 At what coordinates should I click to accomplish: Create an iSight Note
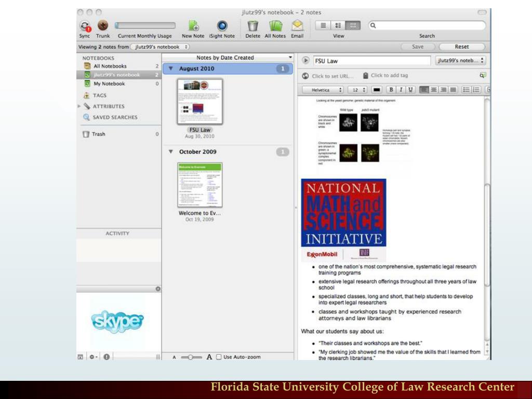click(222, 26)
